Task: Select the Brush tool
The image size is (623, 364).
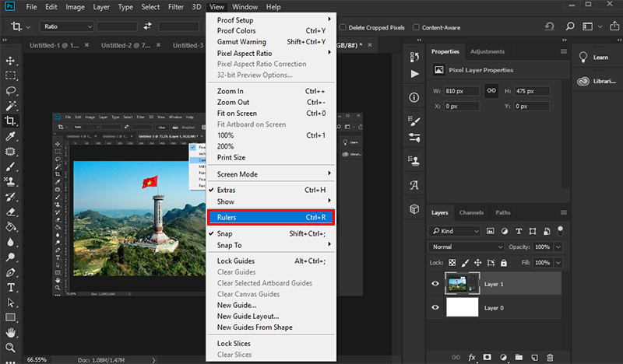Action: 10,166
